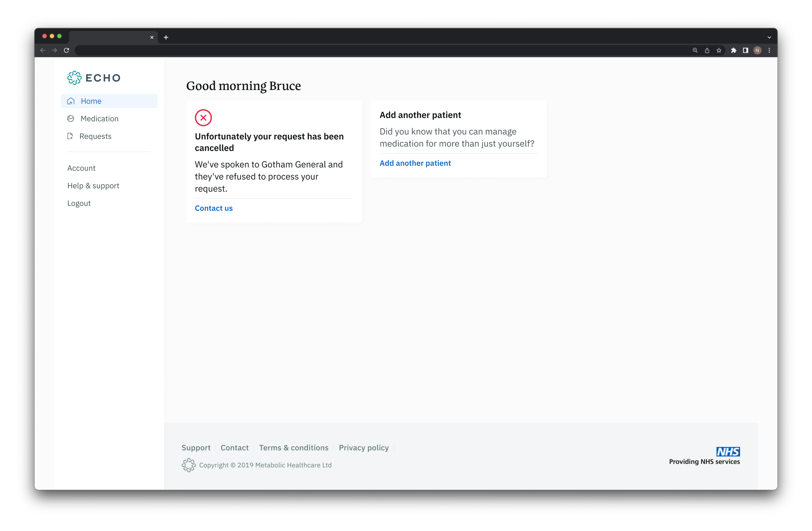Click the red cancelled request X icon
This screenshot has width=812, height=531.
pyautogui.click(x=203, y=117)
